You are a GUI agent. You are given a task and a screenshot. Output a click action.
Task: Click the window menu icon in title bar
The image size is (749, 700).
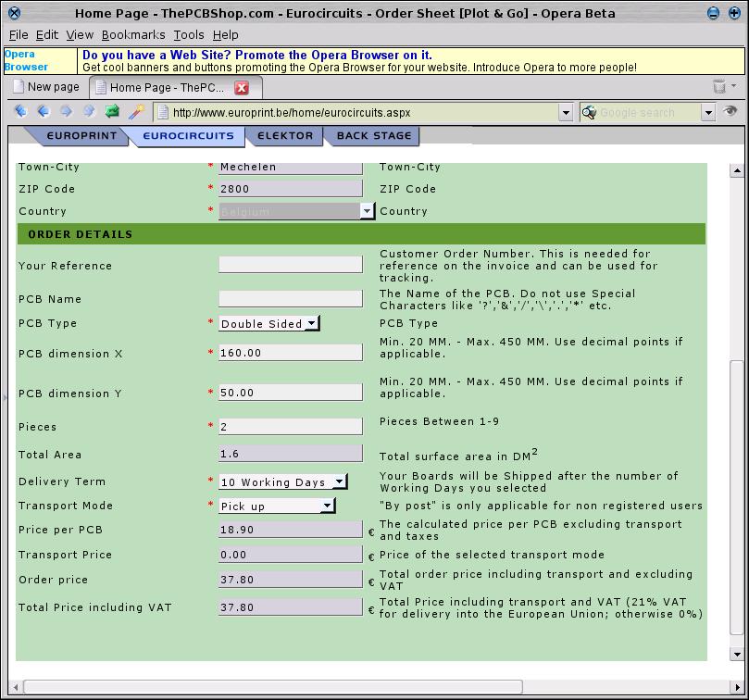[14, 13]
